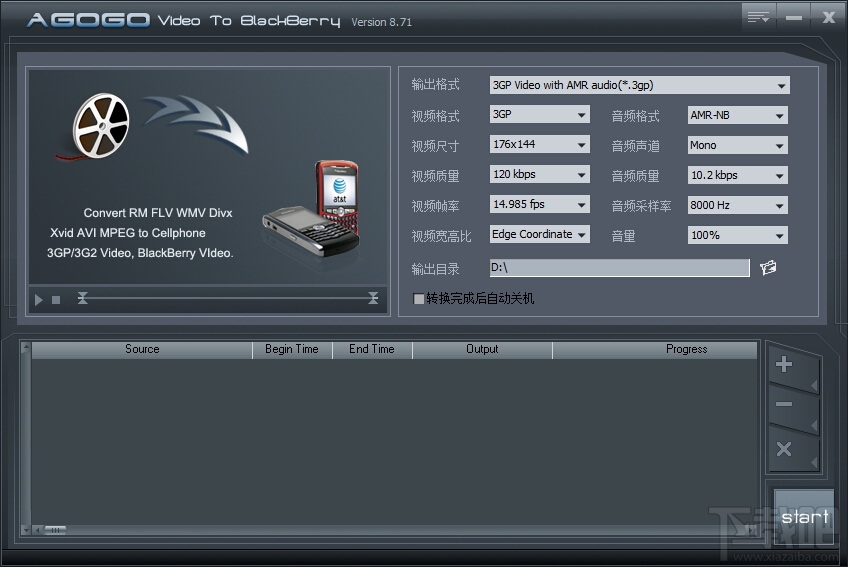Click the End Time column header
Screen dimensions: 848x567
click(372, 350)
